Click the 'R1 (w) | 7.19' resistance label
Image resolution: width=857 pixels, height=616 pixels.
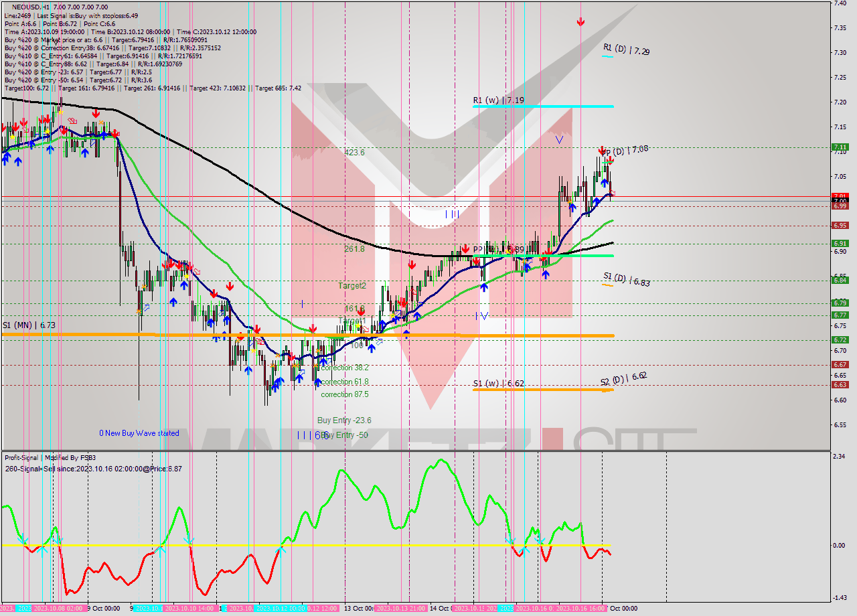click(x=498, y=100)
